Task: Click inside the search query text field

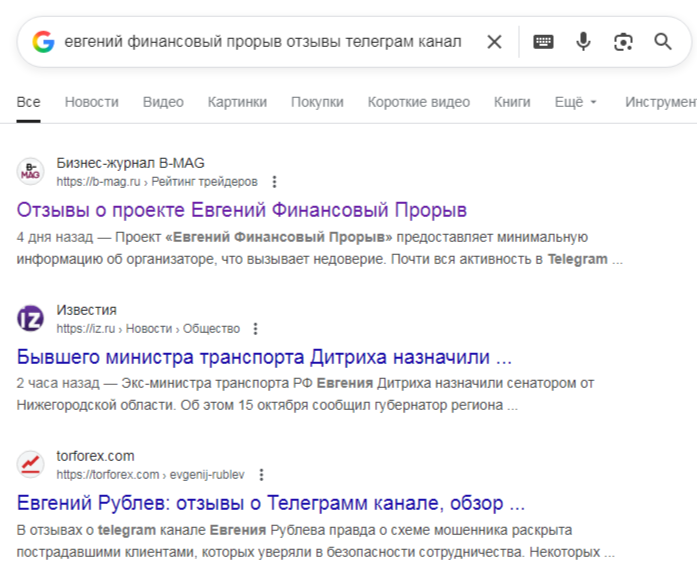Action: click(x=262, y=42)
